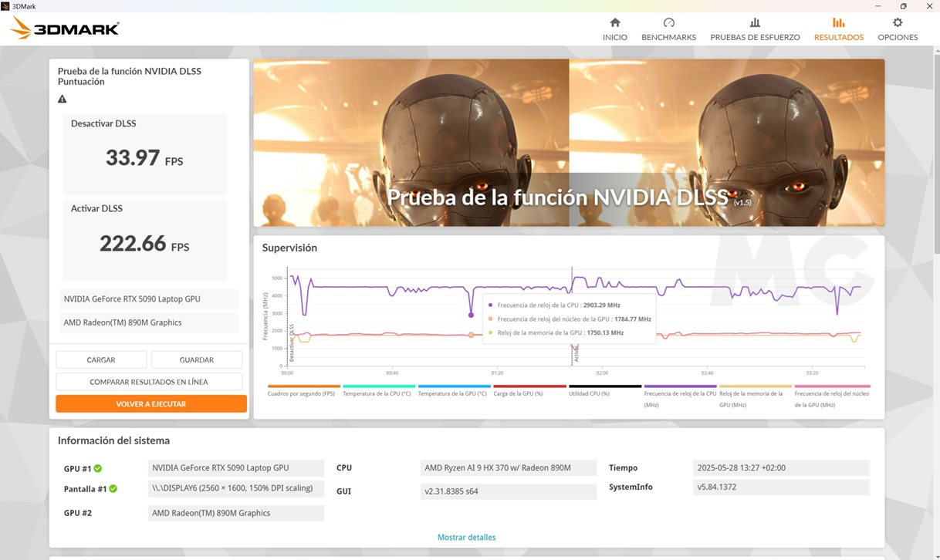This screenshot has width=940, height=560.
Task: Open Opciones gear icon
Action: 898,23
